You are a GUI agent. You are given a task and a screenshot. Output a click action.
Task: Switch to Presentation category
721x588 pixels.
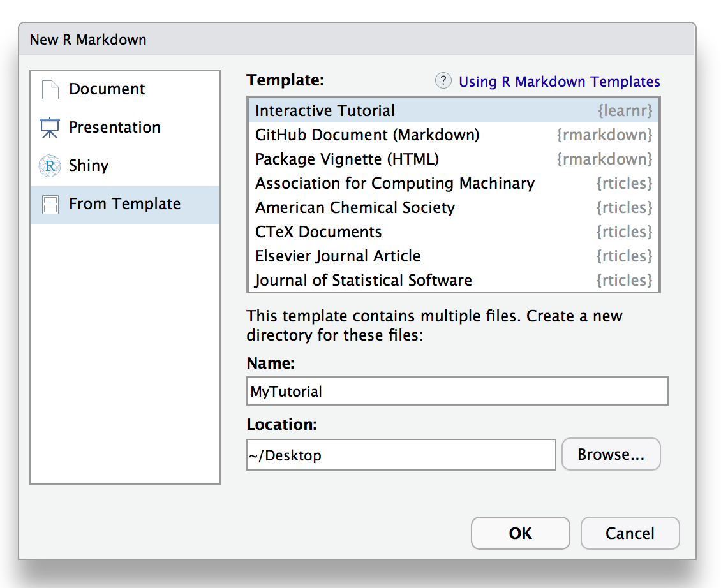[x=115, y=128]
